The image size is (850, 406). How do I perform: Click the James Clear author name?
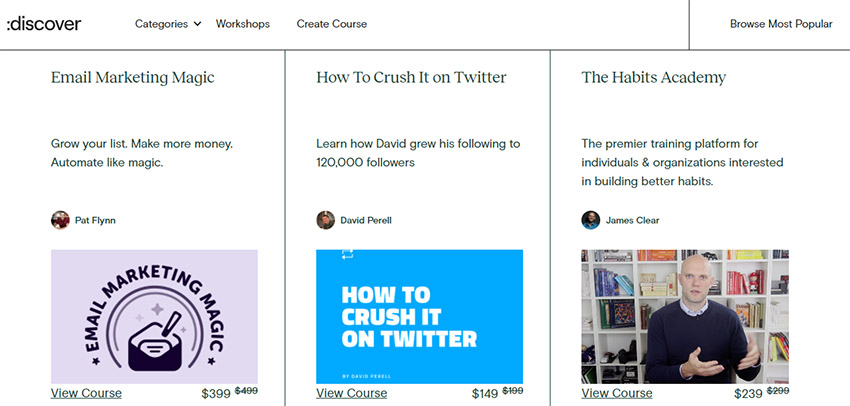click(633, 220)
